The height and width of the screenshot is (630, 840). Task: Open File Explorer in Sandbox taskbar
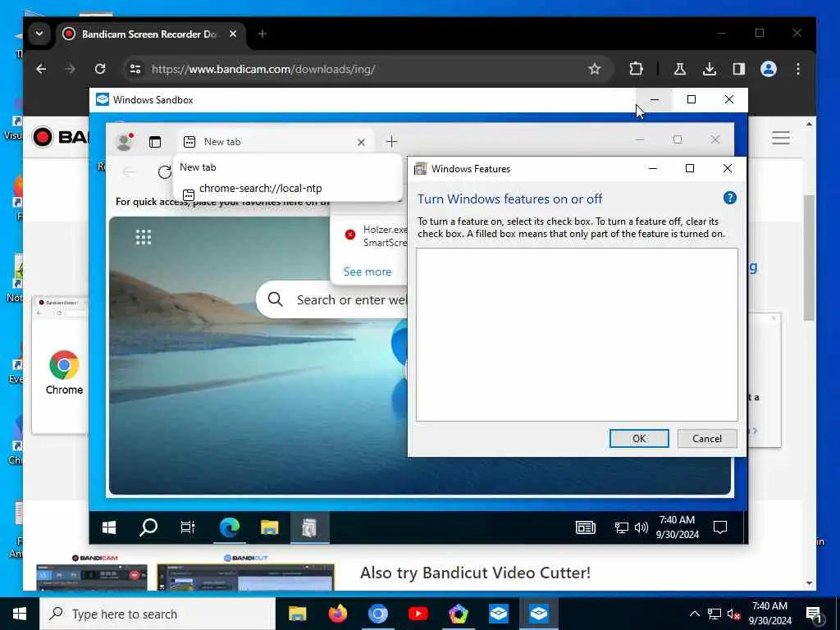269,527
